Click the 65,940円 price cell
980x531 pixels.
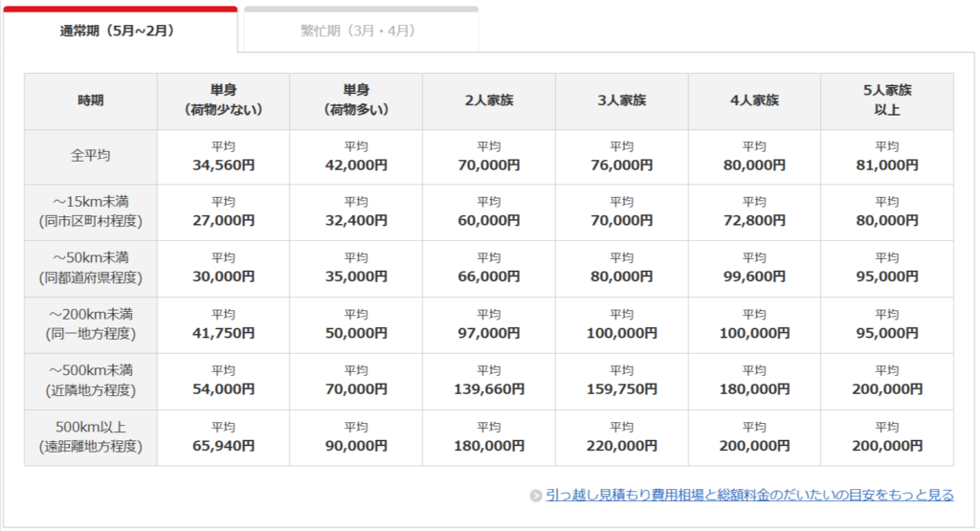(223, 446)
